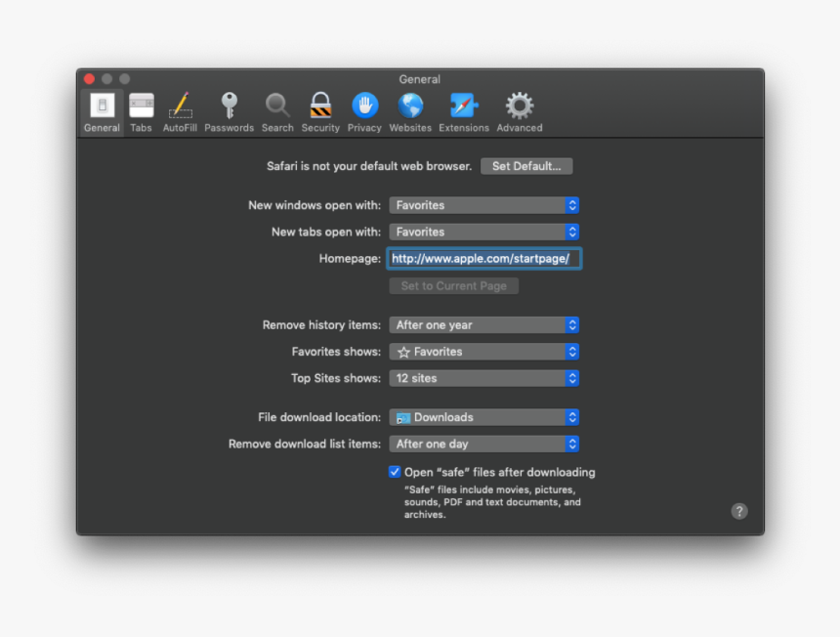
Task: Open the help question mark button
Action: [739, 511]
